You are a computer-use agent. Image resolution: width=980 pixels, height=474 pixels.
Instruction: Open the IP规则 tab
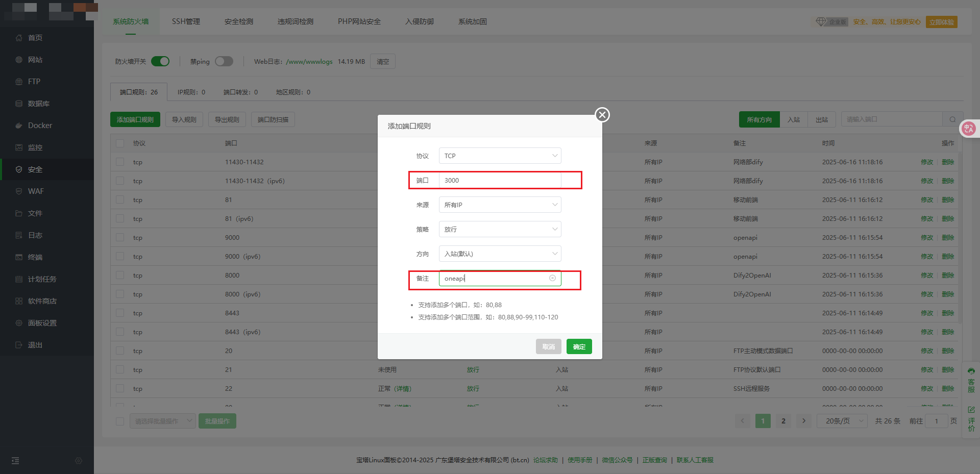[191, 92]
